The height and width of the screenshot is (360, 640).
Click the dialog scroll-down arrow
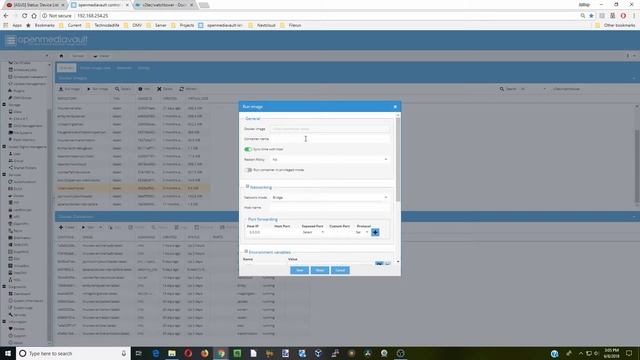398,262
